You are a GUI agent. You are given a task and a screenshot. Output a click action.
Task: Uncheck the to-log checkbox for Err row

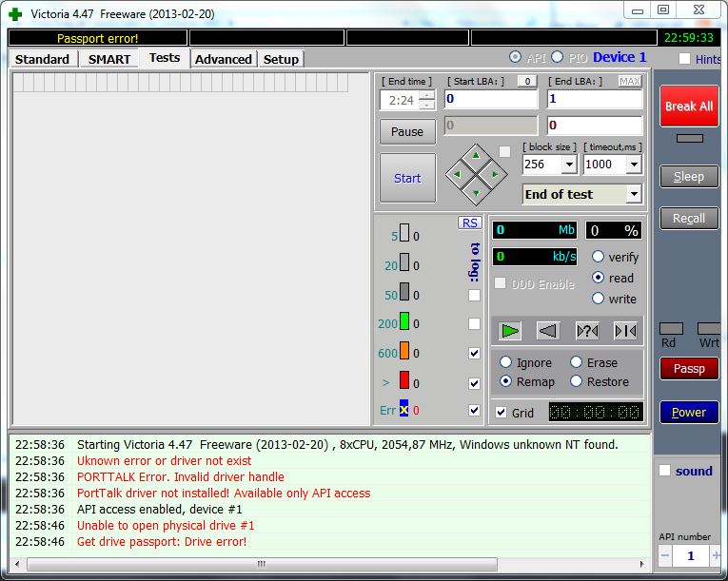pyautogui.click(x=474, y=410)
